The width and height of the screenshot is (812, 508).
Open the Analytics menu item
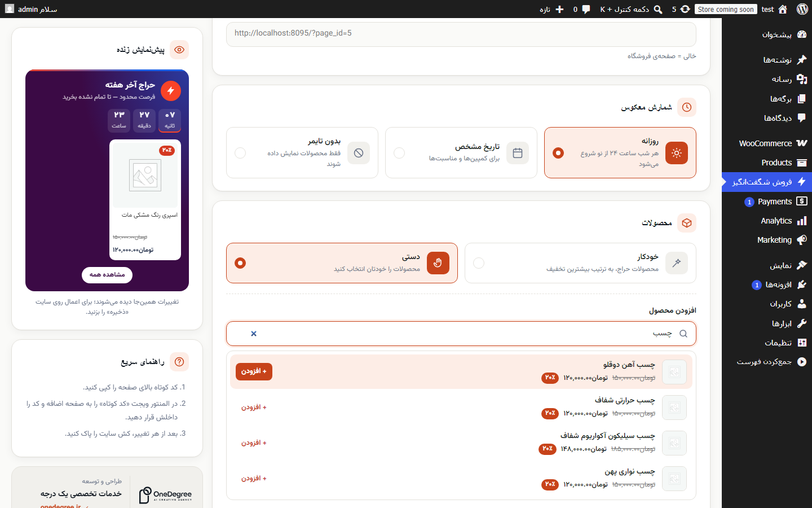tap(767, 221)
